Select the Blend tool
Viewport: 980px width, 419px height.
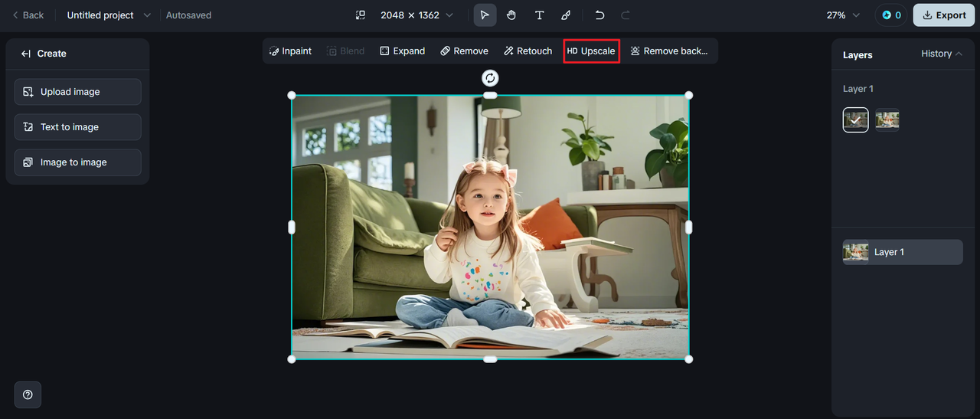pyautogui.click(x=345, y=51)
